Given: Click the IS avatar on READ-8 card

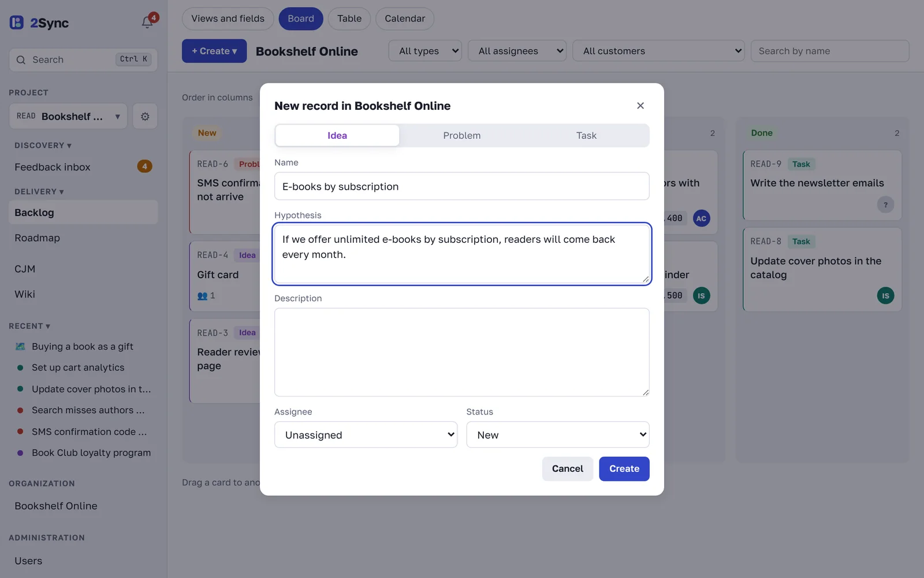Looking at the screenshot, I should coord(885,295).
